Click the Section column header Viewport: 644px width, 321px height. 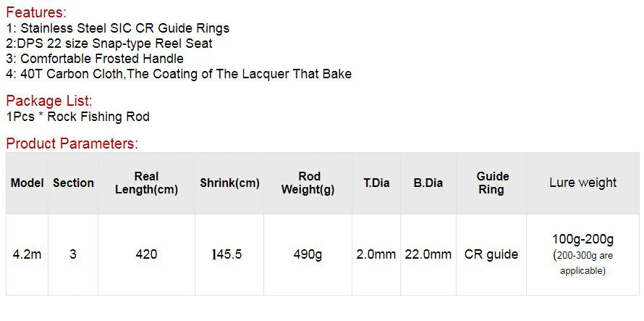click(73, 183)
